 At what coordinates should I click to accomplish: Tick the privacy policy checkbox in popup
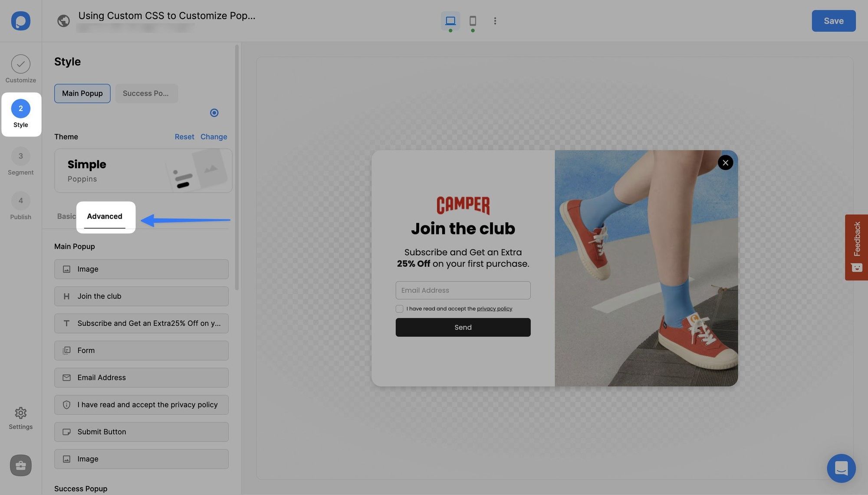pos(399,309)
